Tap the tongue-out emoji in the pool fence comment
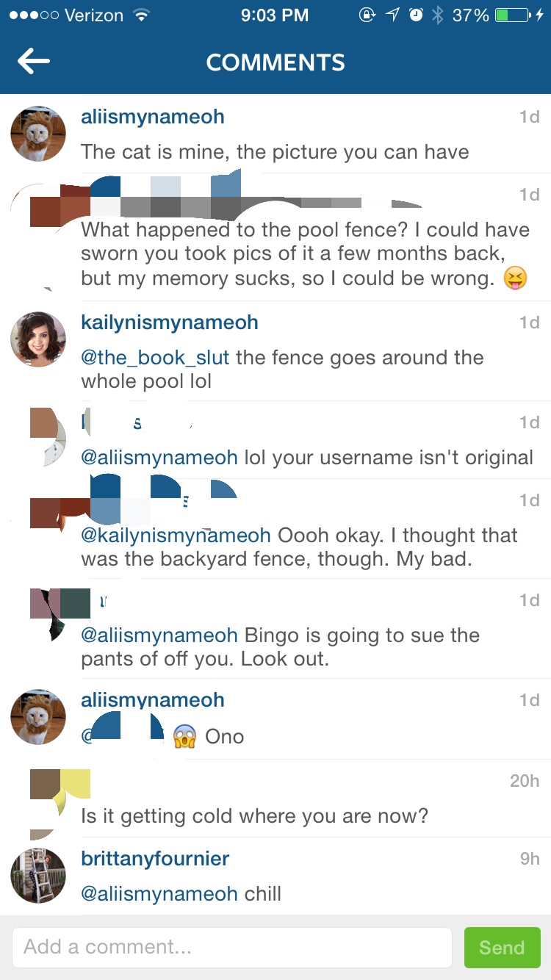 [516, 279]
